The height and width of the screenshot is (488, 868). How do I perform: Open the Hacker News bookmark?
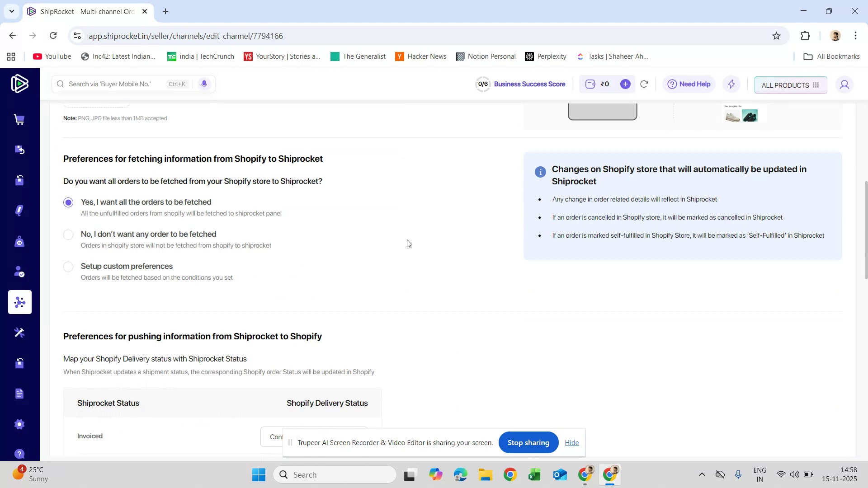pyautogui.click(x=420, y=56)
